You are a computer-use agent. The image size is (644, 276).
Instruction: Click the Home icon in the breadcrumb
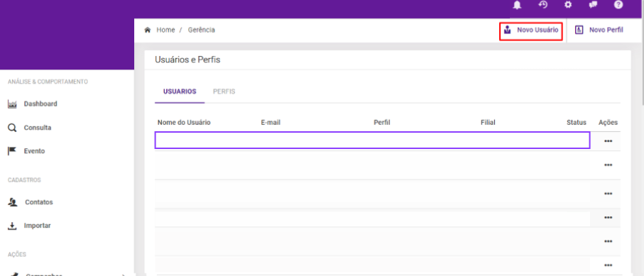147,30
